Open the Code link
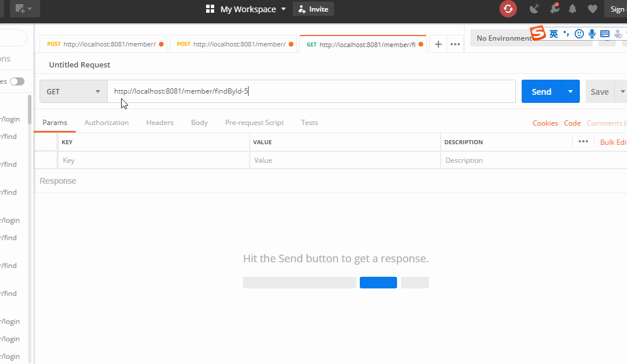627x364 pixels. coord(572,123)
